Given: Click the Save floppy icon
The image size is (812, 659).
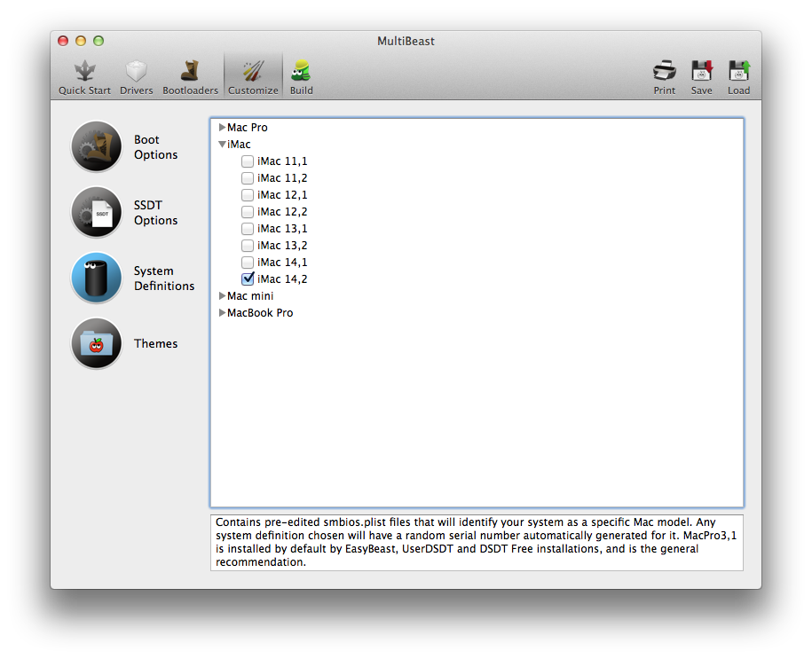Looking at the screenshot, I should (702, 71).
